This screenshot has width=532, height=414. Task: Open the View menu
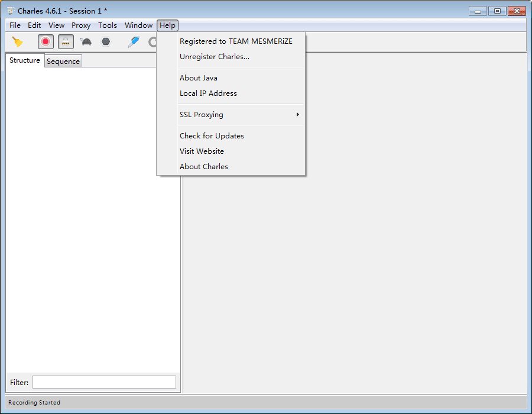pos(56,25)
